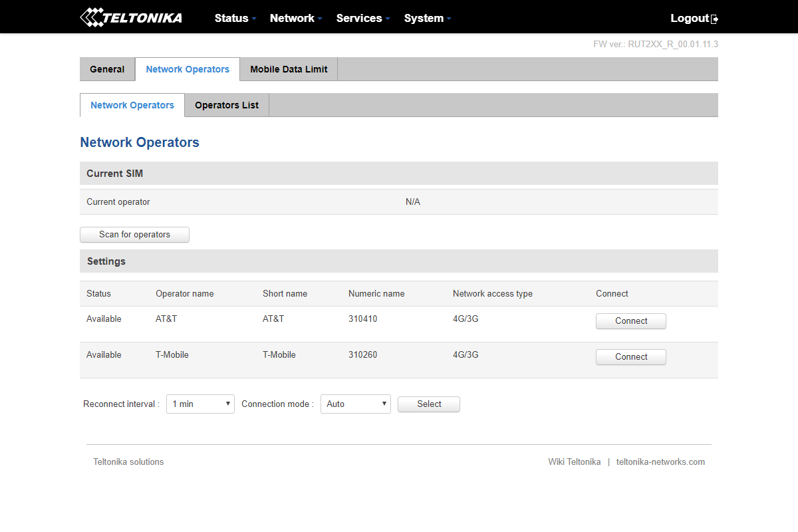The width and height of the screenshot is (798, 532).
Task: Switch to the General tab
Action: pos(107,69)
